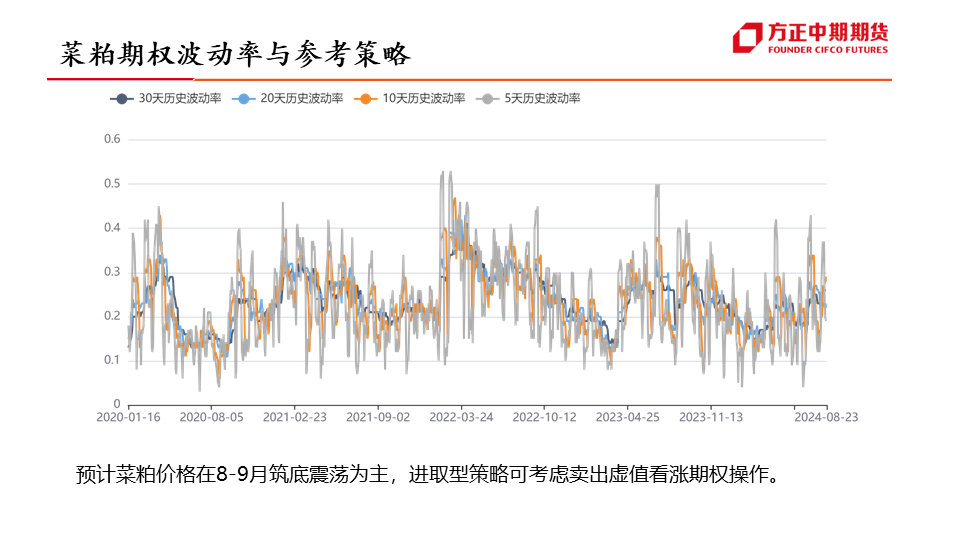Toggle the 5天历史波动率 legend series
The height and width of the screenshot is (540, 960).
pyautogui.click(x=528, y=98)
